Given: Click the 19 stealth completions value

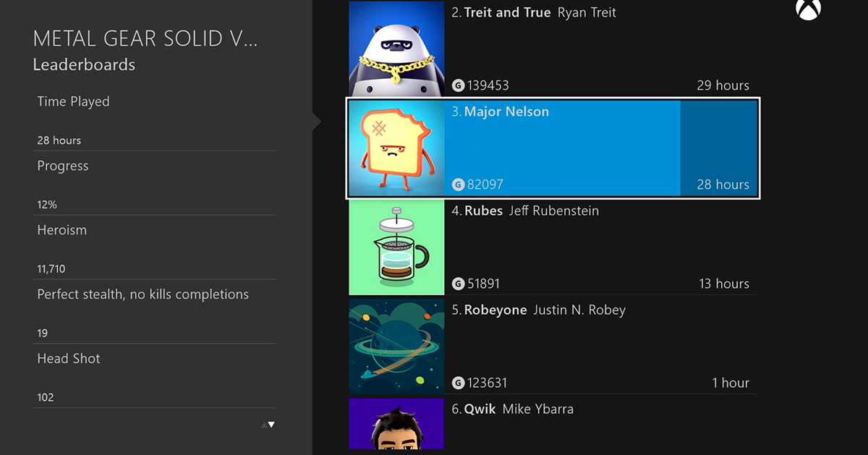Looking at the screenshot, I should pyautogui.click(x=43, y=333).
